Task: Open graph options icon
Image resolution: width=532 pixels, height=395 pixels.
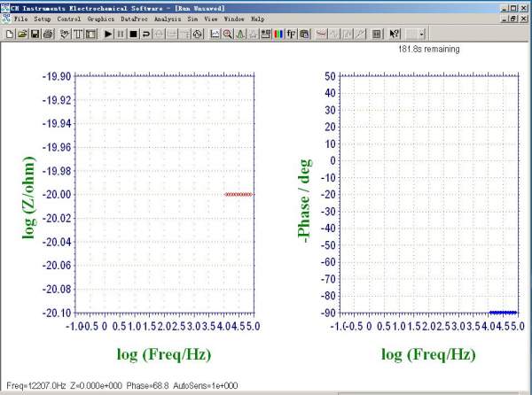Action: 266,34
